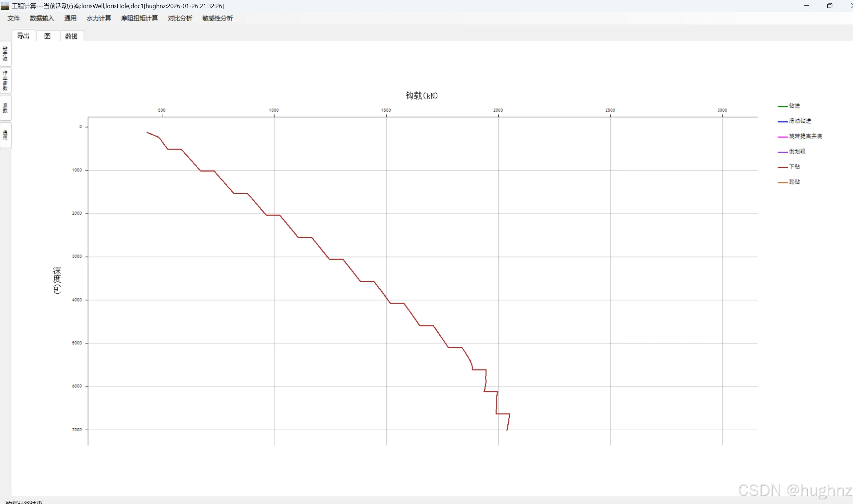Image resolution: width=853 pixels, height=504 pixels.
Task: Switch to the 导出 tab
Action: [x=23, y=36]
